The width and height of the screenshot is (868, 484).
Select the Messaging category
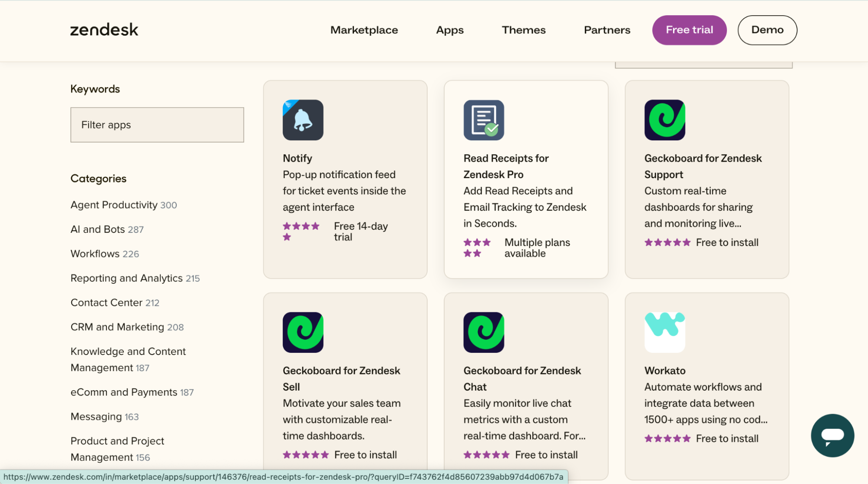105,416
